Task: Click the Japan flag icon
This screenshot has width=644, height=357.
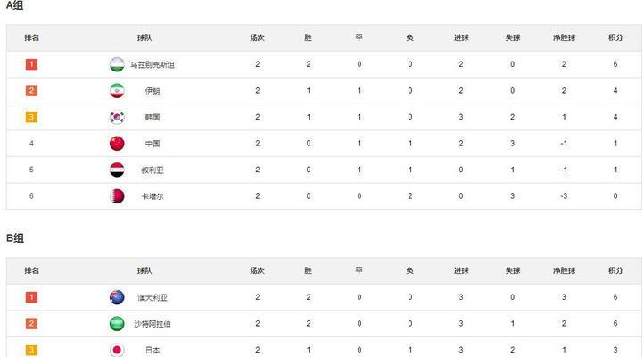Action: [x=117, y=350]
